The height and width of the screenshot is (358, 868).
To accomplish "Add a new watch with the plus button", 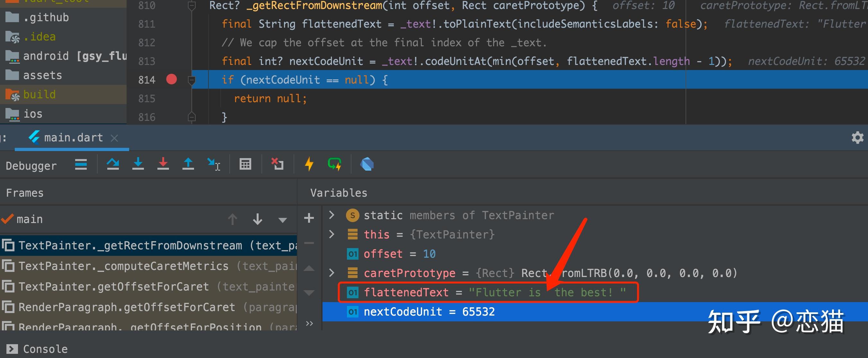I will 309,219.
